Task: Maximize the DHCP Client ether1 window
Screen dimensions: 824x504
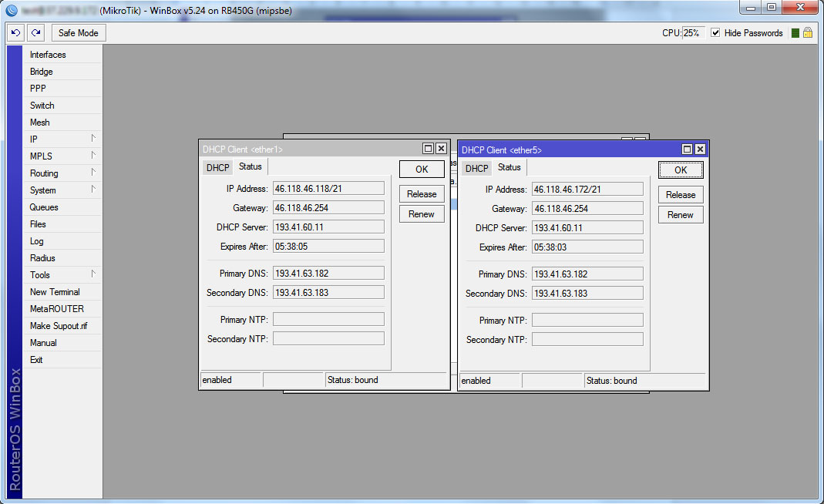Action: click(x=428, y=149)
